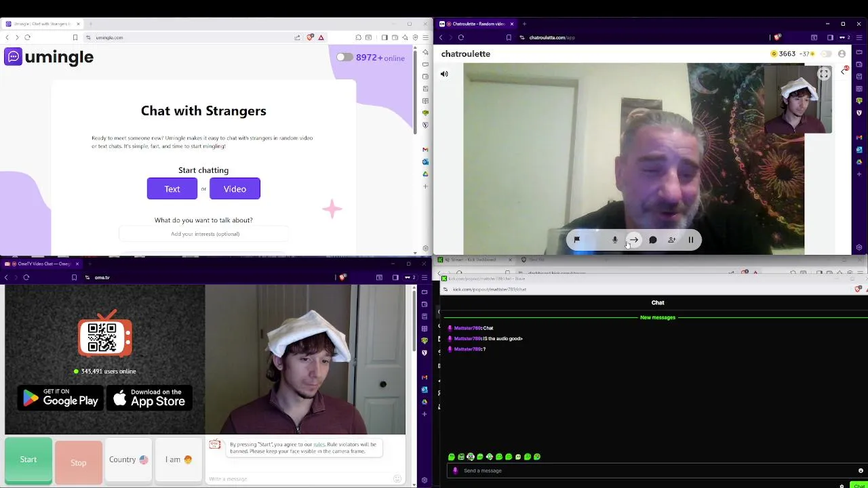868x488 pixels.
Task: Open Brave Shields icon in Umingle window
Action: pos(311,37)
